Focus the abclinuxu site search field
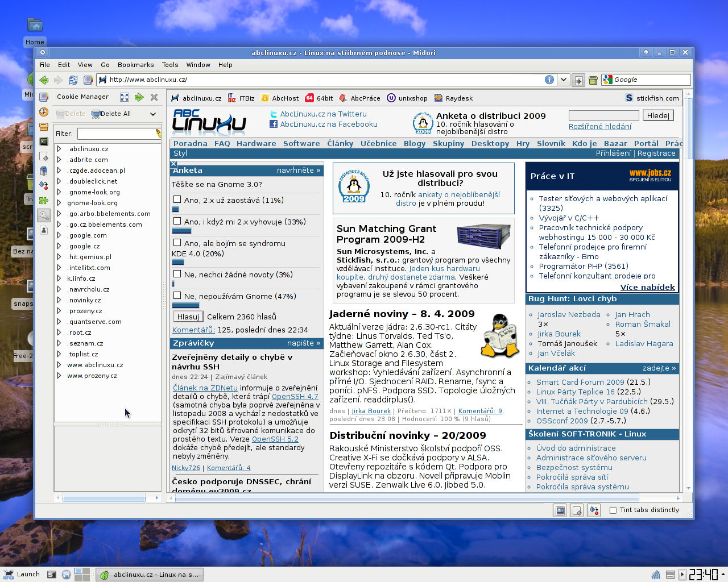 pos(603,115)
